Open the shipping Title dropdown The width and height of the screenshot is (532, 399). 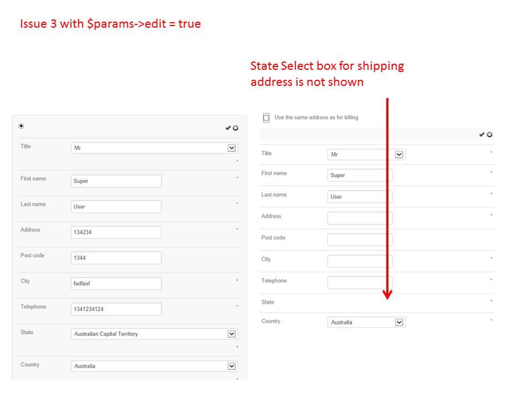(366, 155)
